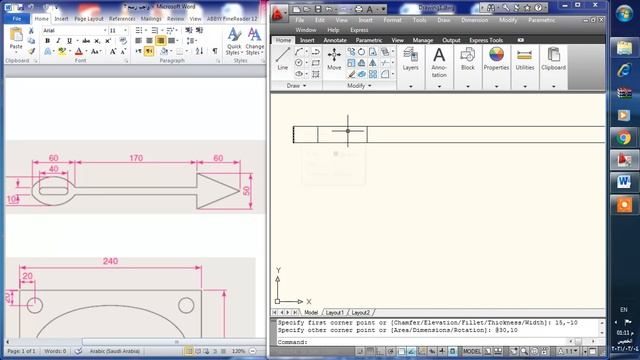640x360 pixels.
Task: Toggle the MODEL space button in AutoCAD status bar
Action: tap(471, 351)
